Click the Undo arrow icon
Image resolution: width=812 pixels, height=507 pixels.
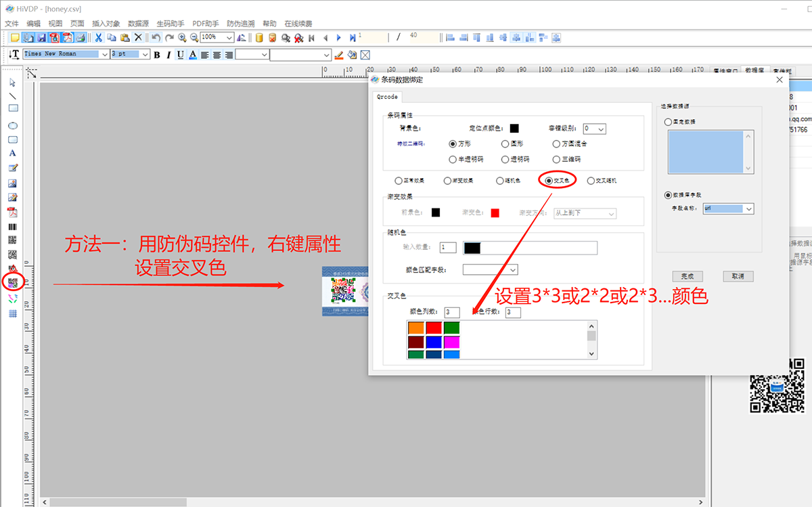[156, 38]
